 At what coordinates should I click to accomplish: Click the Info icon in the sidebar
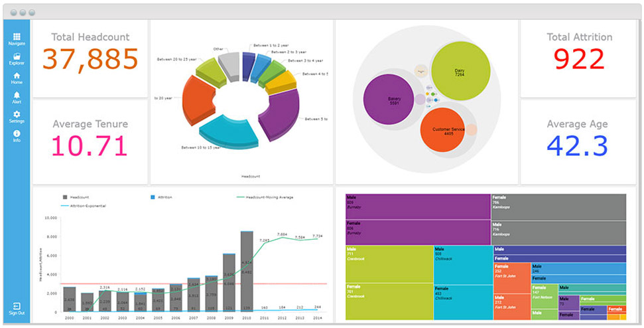pyautogui.click(x=17, y=136)
